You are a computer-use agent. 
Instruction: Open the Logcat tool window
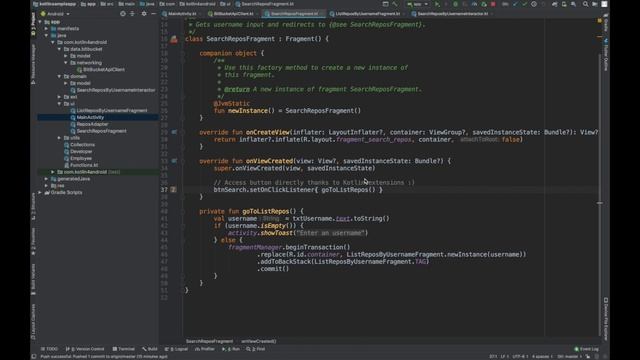176,349
